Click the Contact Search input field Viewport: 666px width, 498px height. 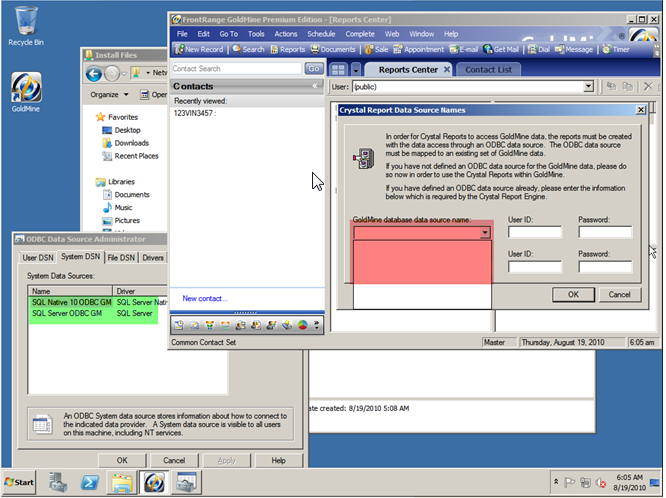[x=236, y=69]
